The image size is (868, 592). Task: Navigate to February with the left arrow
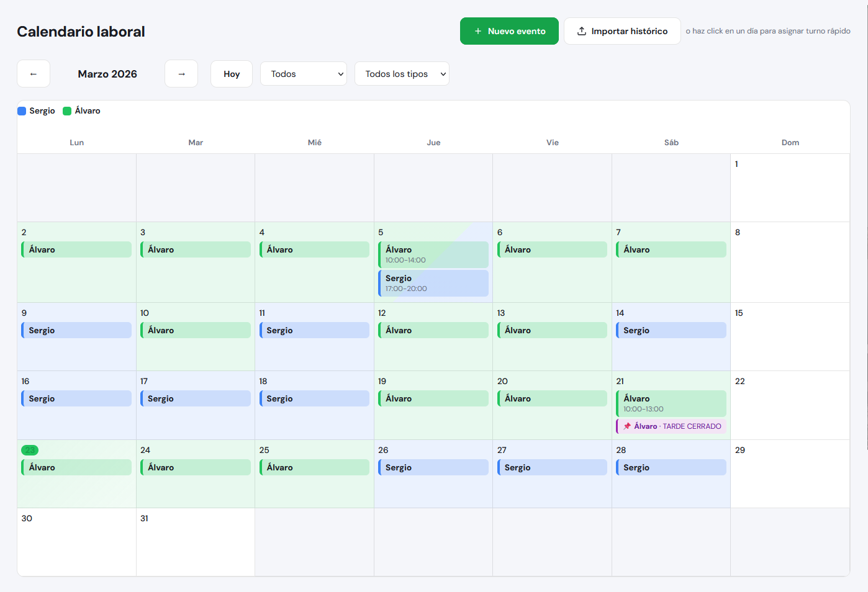(x=33, y=73)
